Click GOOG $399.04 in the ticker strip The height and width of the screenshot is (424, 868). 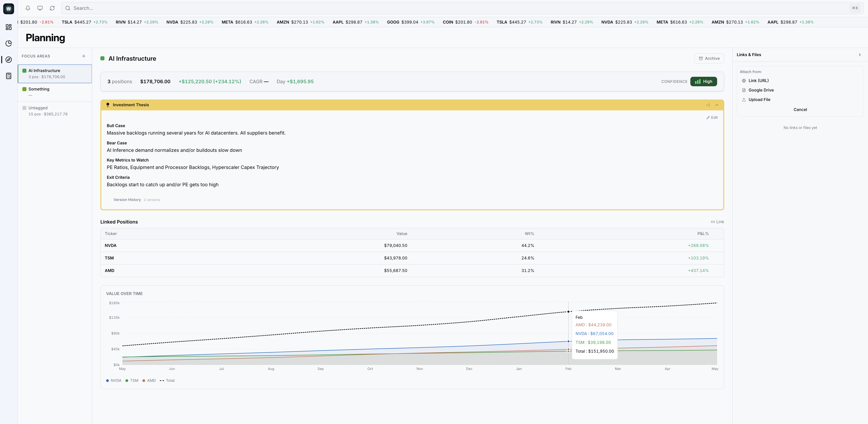click(x=410, y=22)
